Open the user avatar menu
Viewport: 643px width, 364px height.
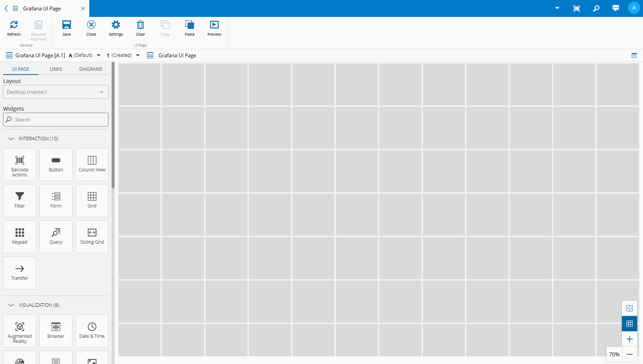(x=634, y=8)
